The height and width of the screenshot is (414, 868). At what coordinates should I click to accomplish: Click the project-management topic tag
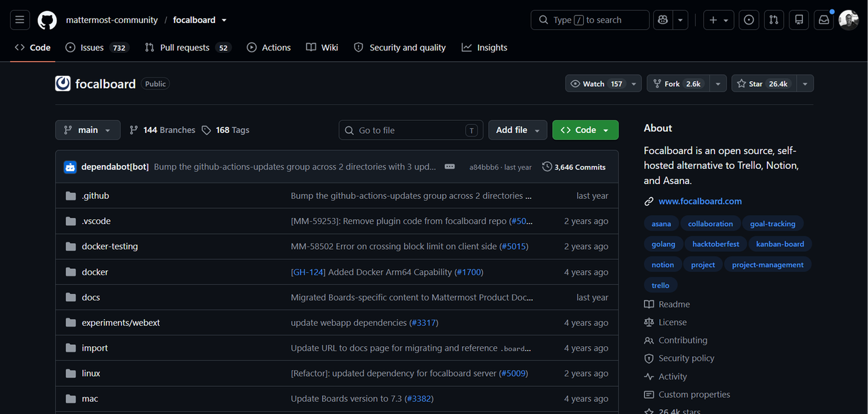pos(768,265)
